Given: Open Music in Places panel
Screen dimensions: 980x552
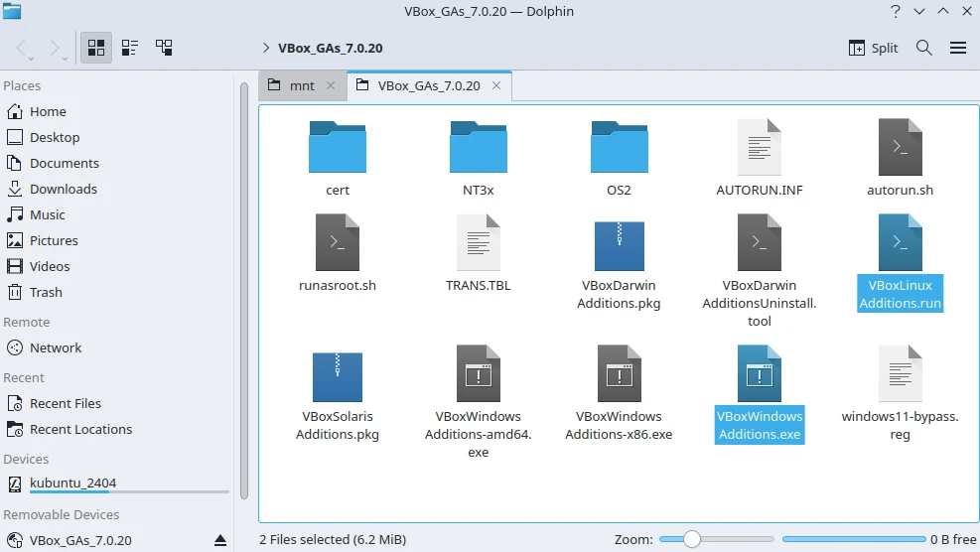Looking at the screenshot, I should [x=116, y=214].
